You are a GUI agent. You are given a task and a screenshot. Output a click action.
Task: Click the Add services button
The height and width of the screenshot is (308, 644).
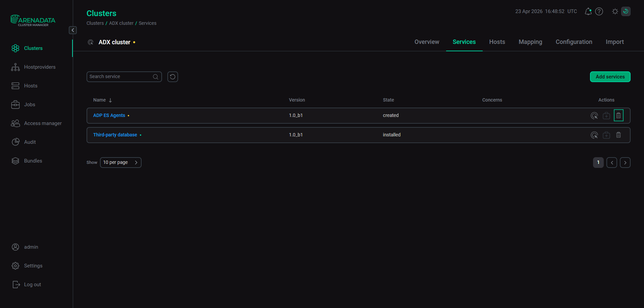(610, 77)
